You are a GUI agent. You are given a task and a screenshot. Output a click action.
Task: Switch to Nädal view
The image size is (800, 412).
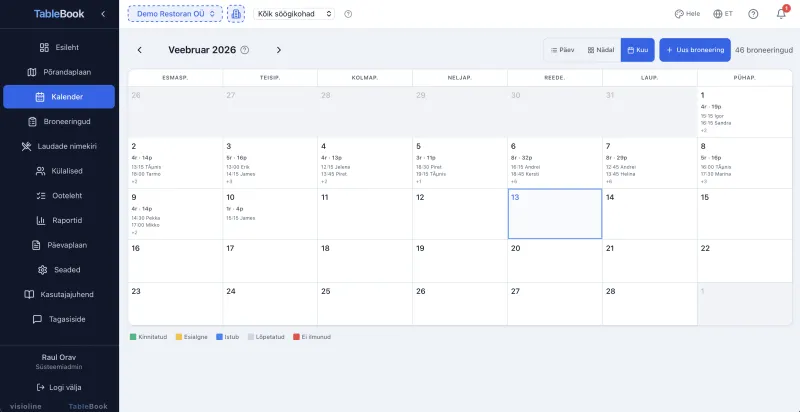601,50
